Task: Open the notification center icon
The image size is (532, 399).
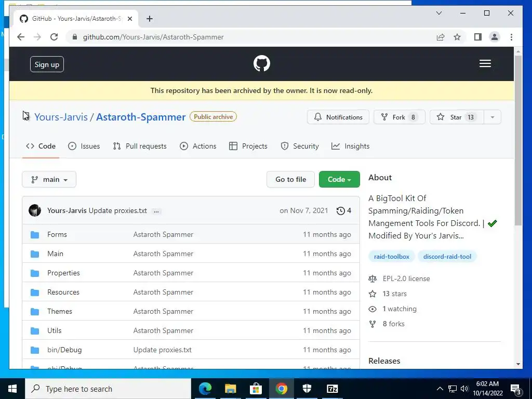Action: [x=515, y=389]
